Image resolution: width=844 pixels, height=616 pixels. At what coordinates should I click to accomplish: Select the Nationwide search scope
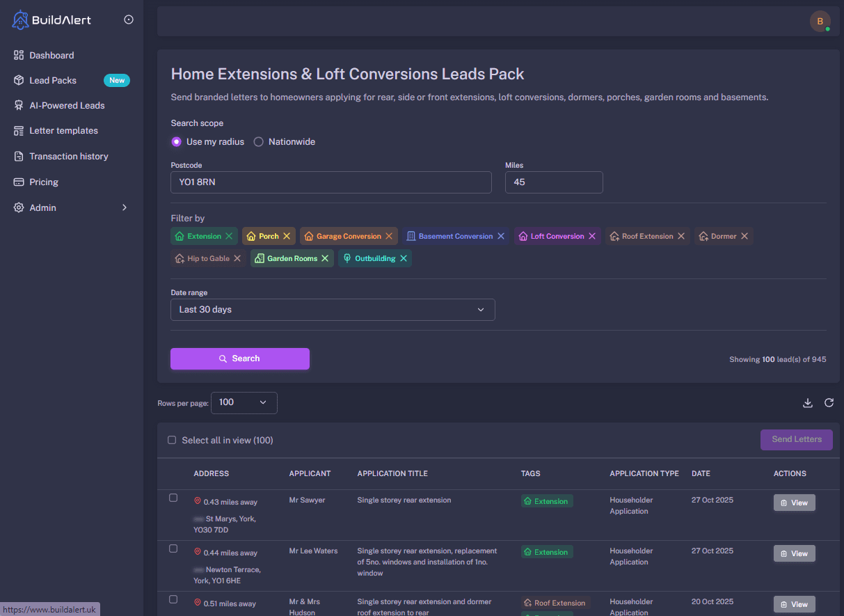pyautogui.click(x=258, y=141)
